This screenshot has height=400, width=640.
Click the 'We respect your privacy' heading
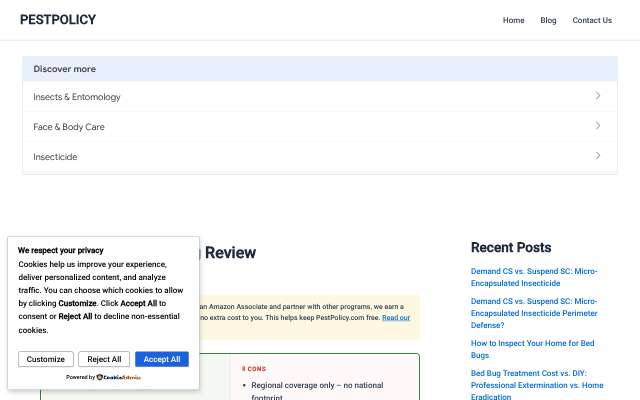click(60, 250)
